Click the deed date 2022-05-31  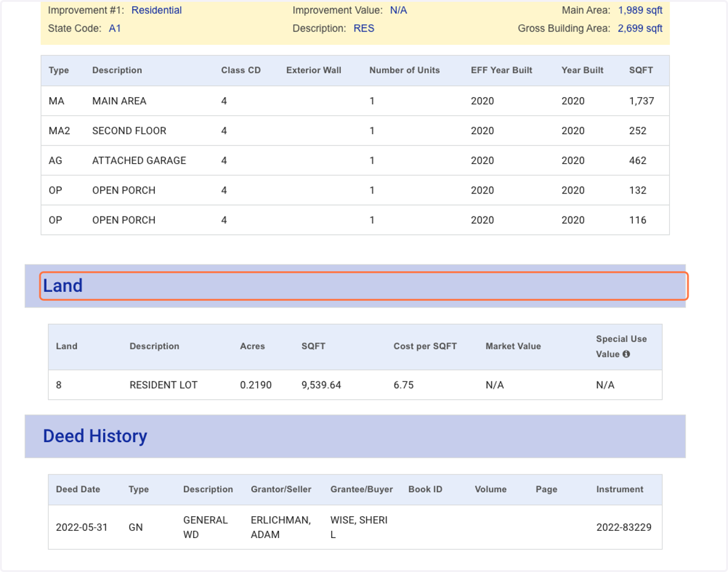[82, 528]
